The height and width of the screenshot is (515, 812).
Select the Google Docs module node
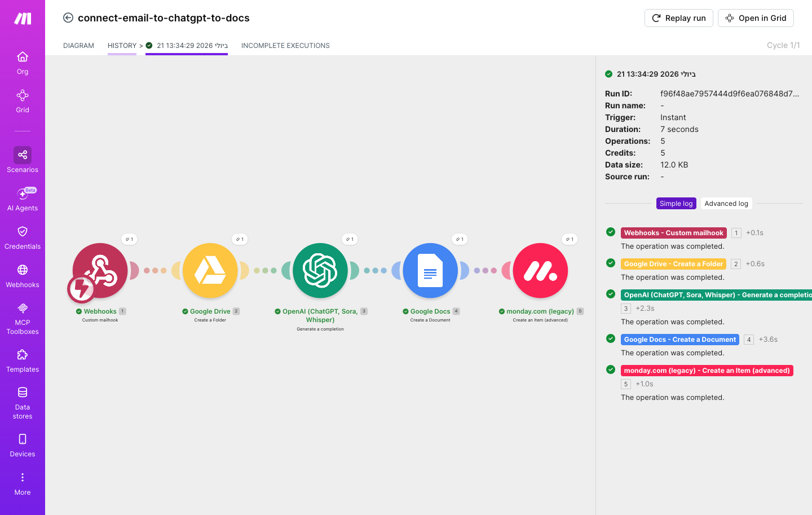pos(430,271)
